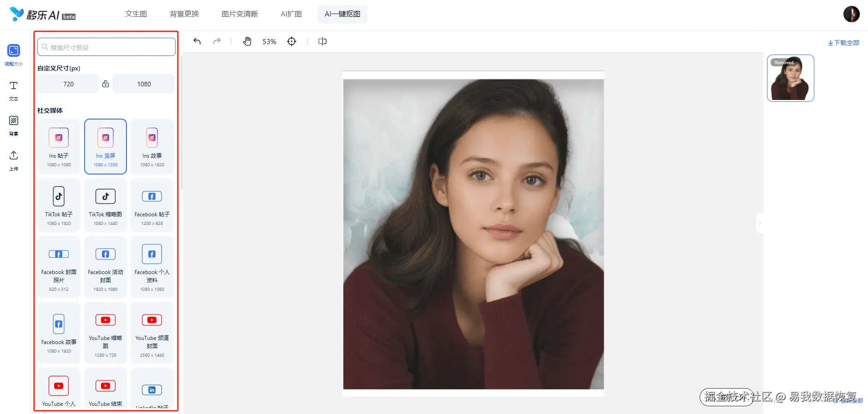Click the compare before/after icon

323,41
